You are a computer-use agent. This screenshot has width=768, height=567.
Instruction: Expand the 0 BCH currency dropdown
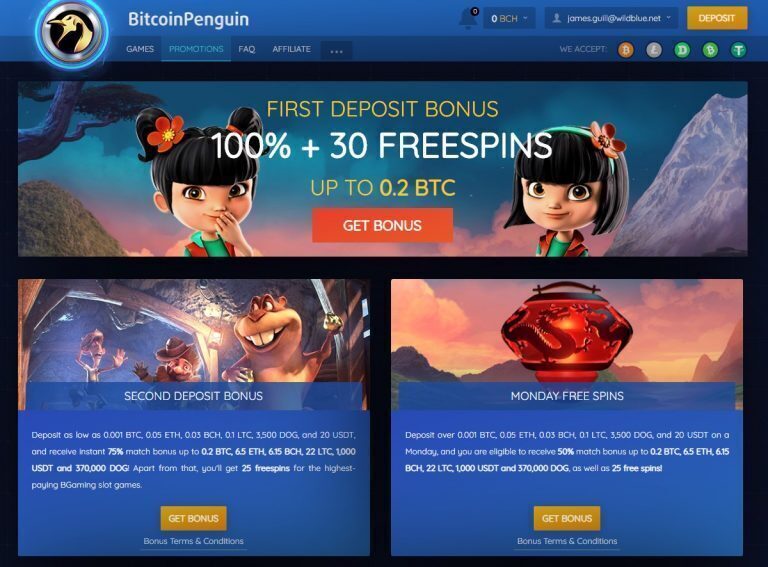(x=509, y=18)
